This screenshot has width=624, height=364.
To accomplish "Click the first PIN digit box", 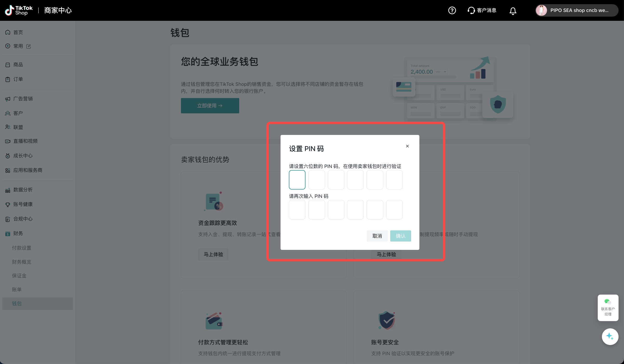I will click(297, 180).
